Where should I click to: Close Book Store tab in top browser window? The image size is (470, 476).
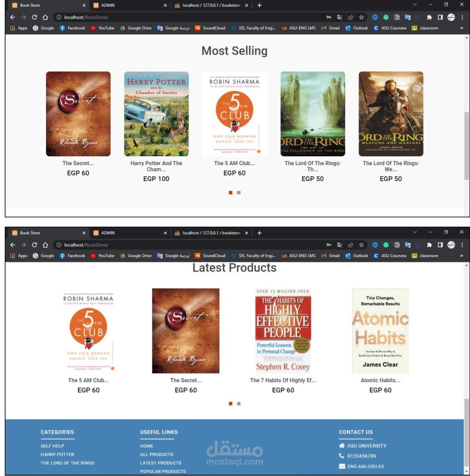point(84,5)
